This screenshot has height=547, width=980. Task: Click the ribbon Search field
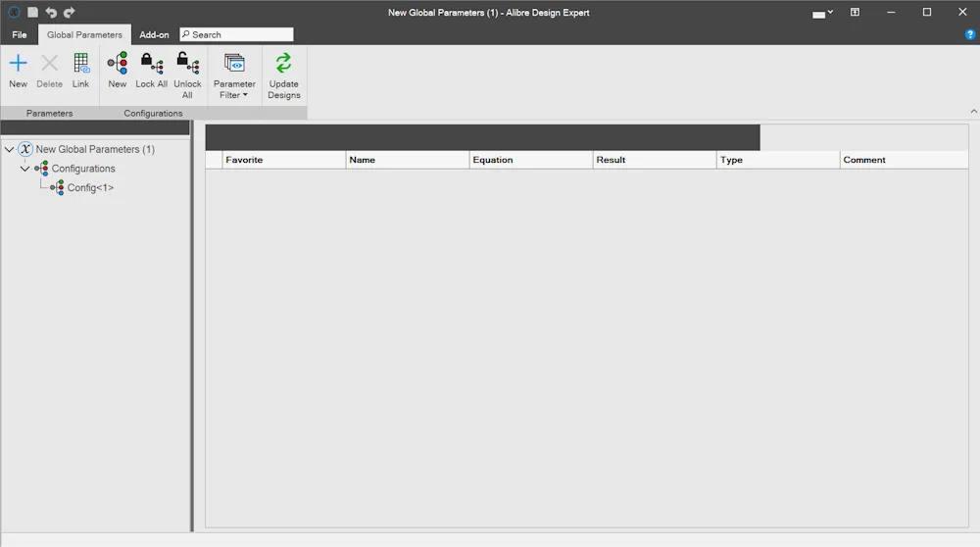236,34
